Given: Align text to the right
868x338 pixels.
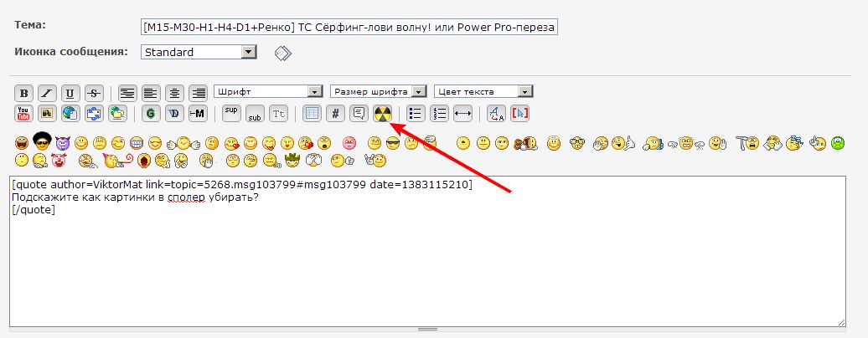Looking at the screenshot, I should coord(199,93).
